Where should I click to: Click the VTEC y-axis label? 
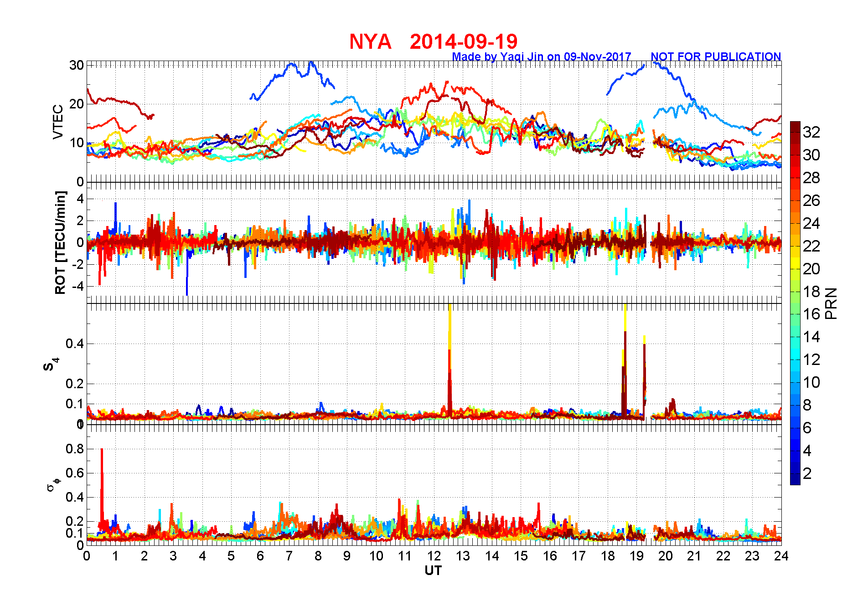click(58, 122)
